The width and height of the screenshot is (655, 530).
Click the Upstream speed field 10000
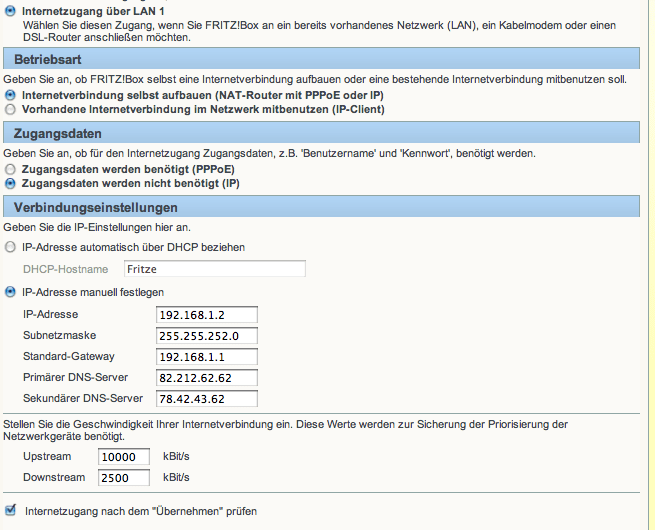124,456
